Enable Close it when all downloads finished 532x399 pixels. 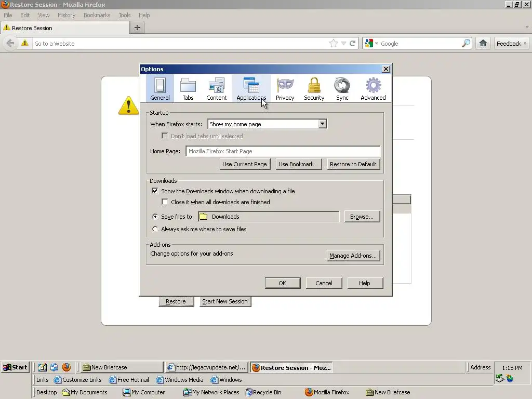pos(165,202)
